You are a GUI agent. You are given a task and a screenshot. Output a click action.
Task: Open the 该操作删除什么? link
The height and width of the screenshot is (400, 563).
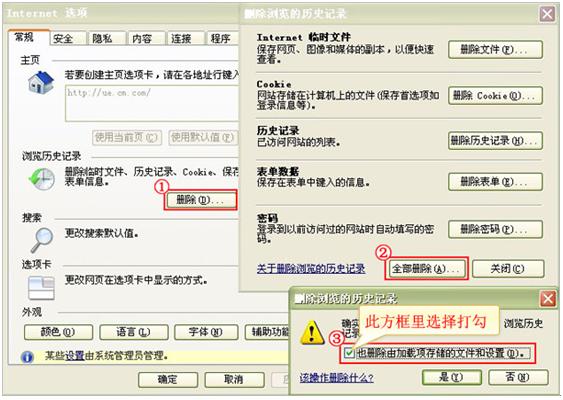[336, 378]
